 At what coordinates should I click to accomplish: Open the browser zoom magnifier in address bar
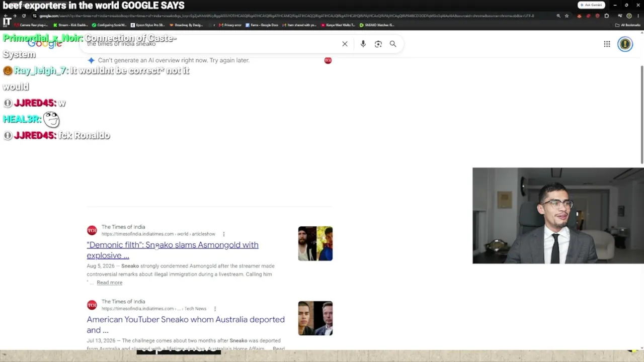coord(558,16)
